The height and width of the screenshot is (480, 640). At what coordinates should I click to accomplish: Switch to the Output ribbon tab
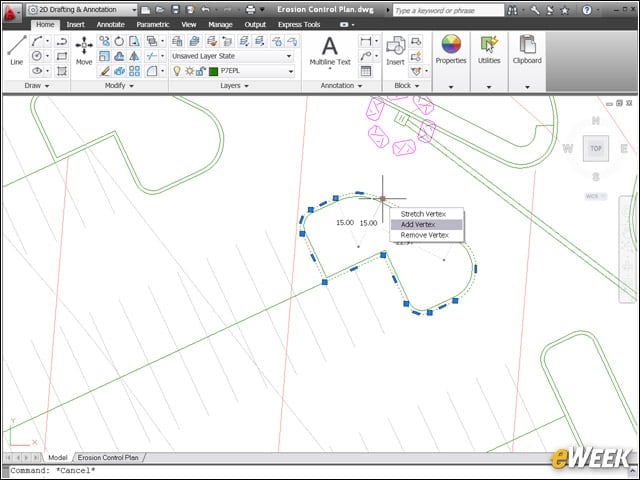tap(255, 25)
